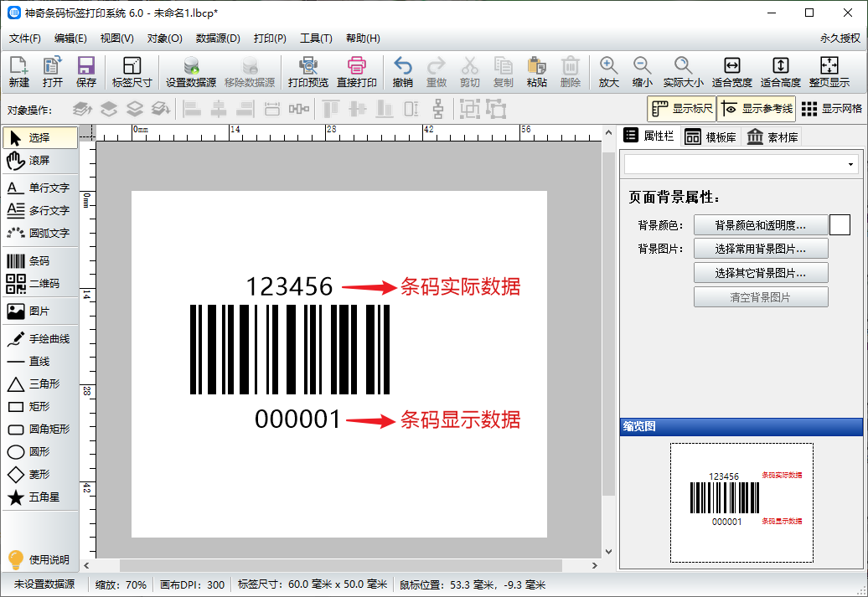This screenshot has width=868, height=597.
Task: Click 标签尺寸 60.0 x 50.0 status text
Action: 313,584
